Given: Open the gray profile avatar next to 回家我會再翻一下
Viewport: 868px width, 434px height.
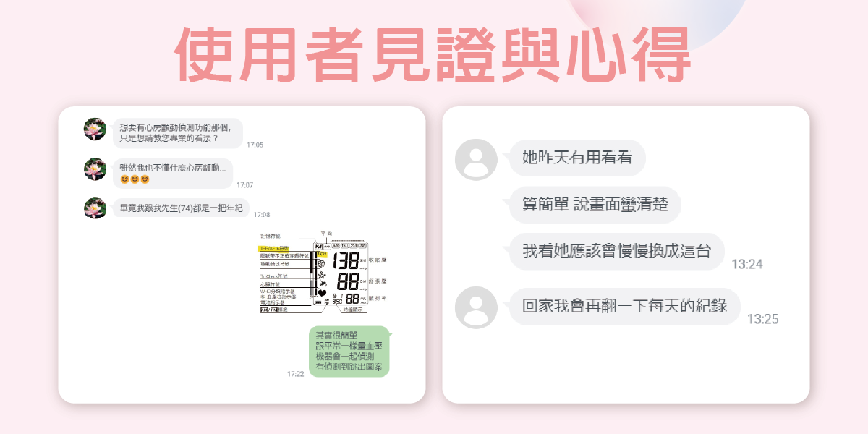Looking at the screenshot, I should coord(476,307).
